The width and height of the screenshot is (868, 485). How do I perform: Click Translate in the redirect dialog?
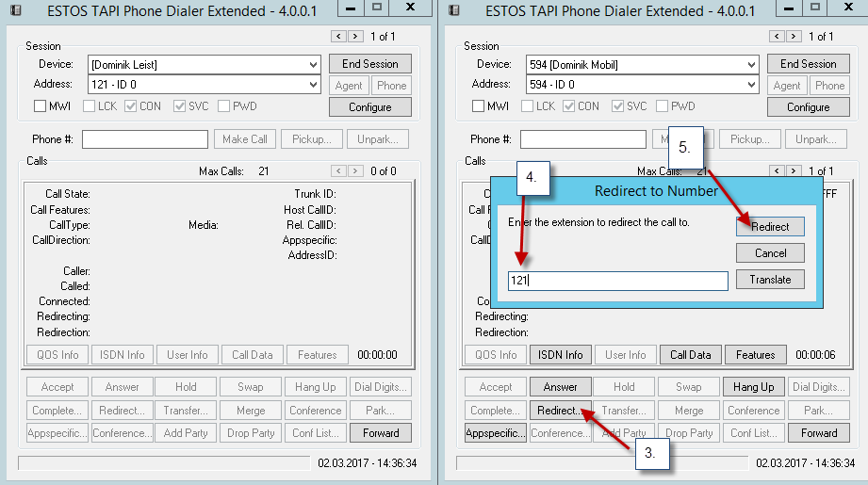[770, 280]
